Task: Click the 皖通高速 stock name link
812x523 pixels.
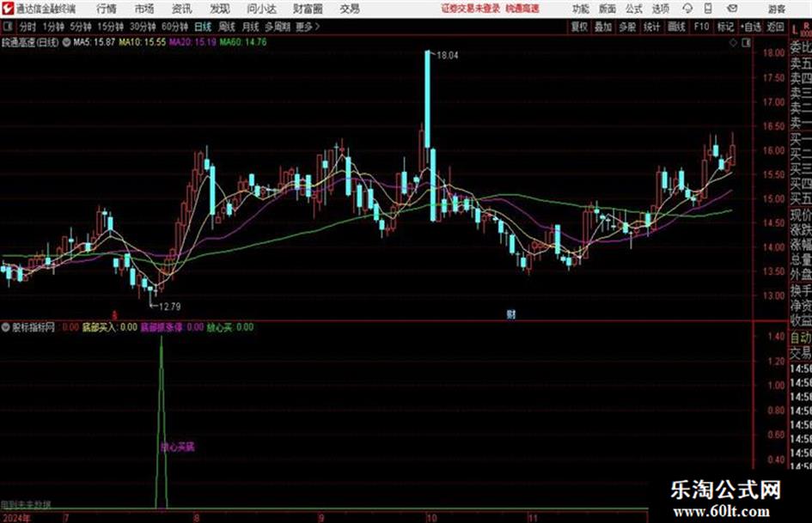Action: 522,9
